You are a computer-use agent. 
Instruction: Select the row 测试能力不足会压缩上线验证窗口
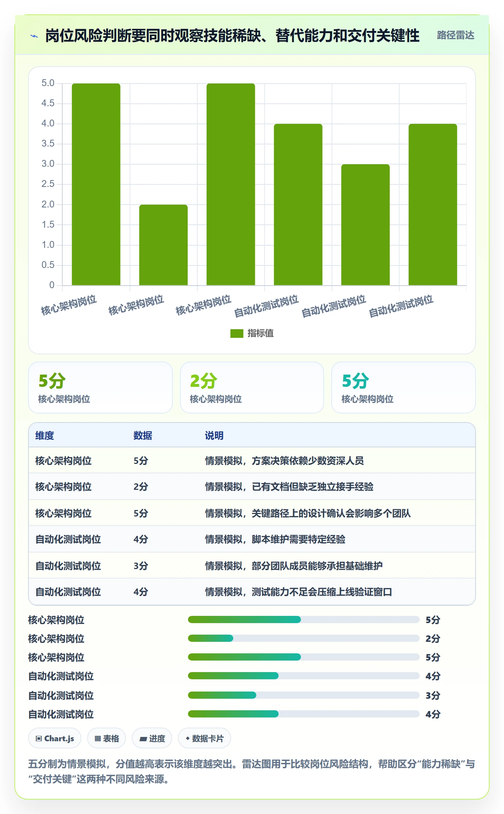point(252,592)
